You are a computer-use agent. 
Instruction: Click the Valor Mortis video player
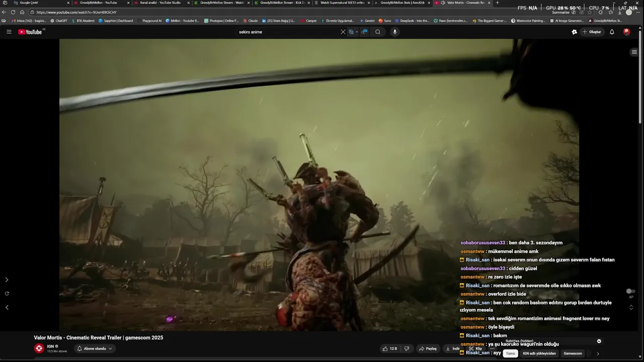click(x=319, y=185)
